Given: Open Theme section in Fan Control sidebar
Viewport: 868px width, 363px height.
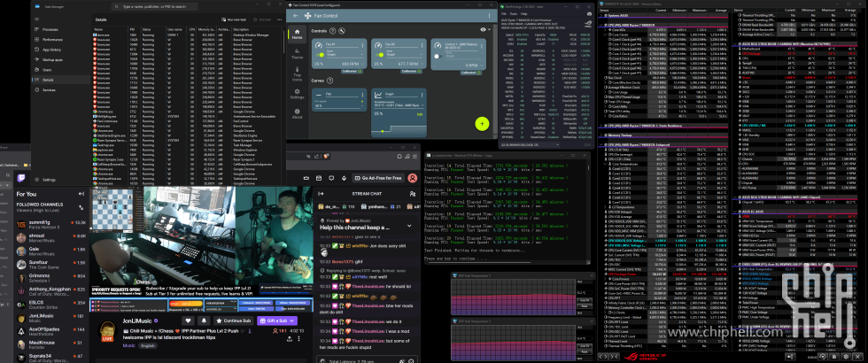Looking at the screenshot, I should pos(297,52).
